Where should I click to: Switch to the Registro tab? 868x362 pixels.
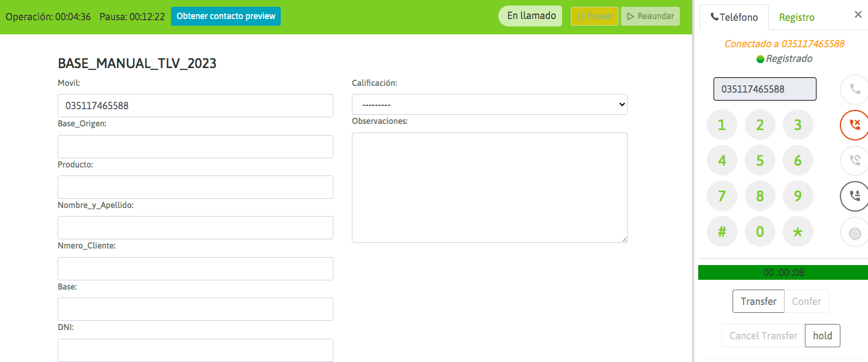tap(796, 17)
